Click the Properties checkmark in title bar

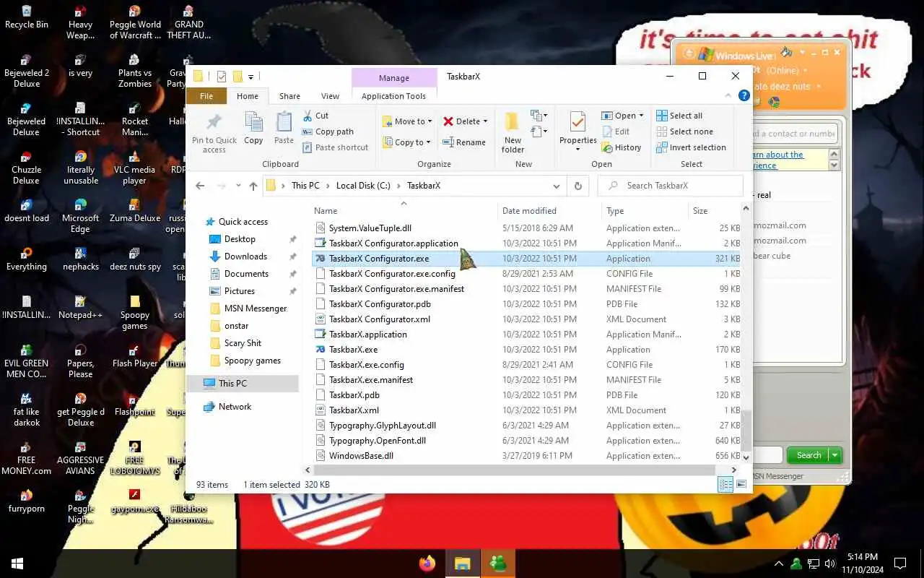pos(222,77)
